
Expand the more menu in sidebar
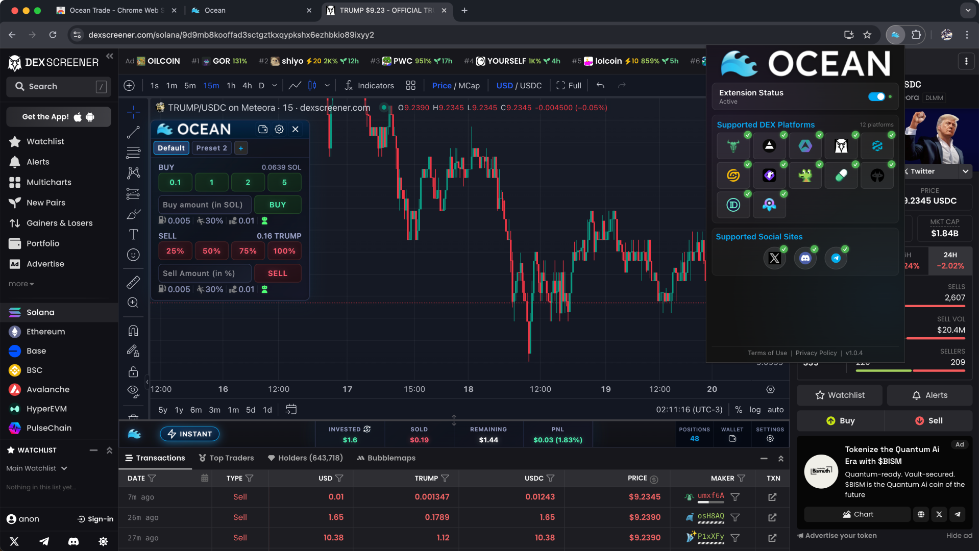(21, 284)
